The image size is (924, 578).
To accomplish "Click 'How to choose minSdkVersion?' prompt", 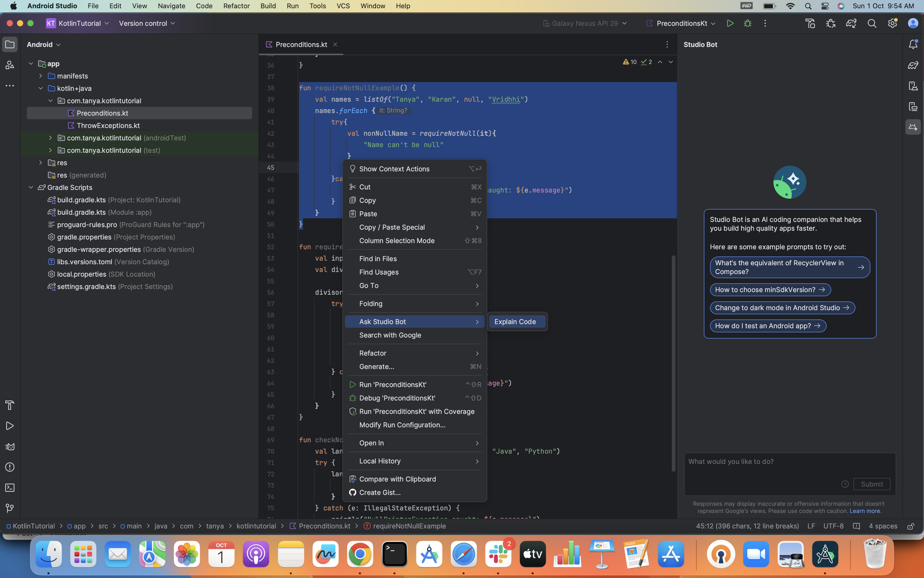I will tap(770, 290).
